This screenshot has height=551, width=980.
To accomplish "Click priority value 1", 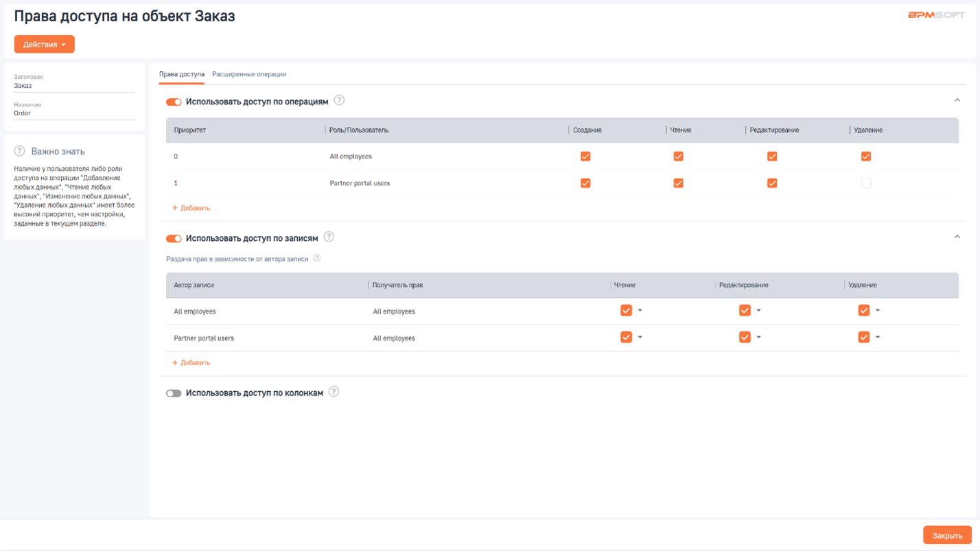I will [x=176, y=183].
